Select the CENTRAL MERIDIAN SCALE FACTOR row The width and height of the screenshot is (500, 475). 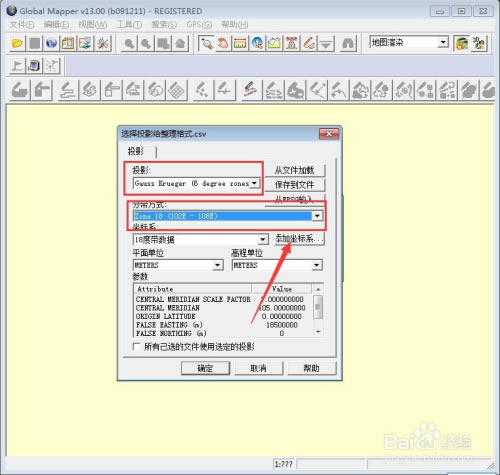pos(223,299)
